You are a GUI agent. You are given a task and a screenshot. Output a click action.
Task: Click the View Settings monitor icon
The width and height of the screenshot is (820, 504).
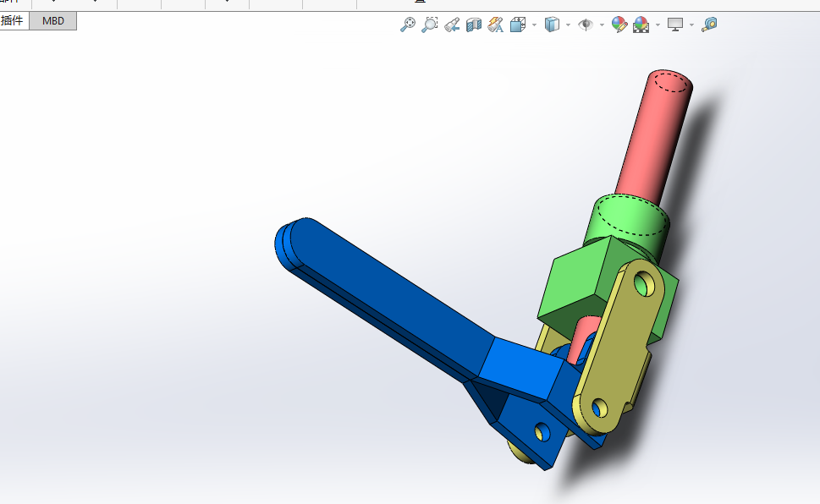[x=675, y=25]
